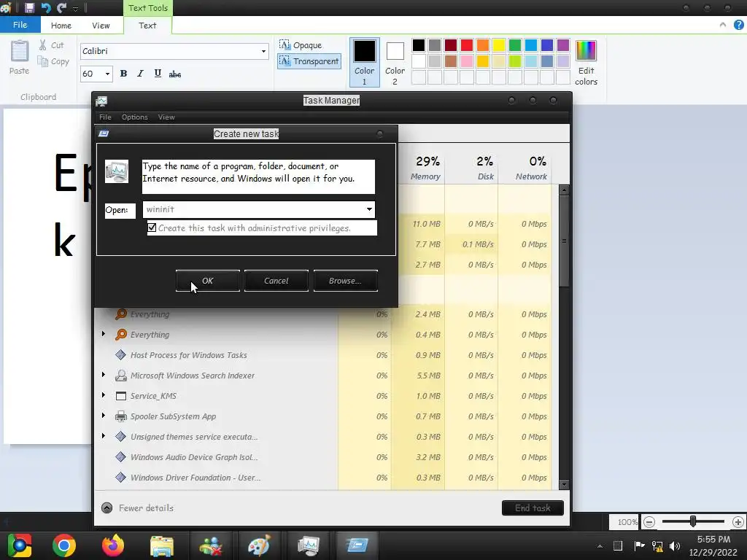
Task: Expand the Service_KMS process row
Action: tap(104, 395)
